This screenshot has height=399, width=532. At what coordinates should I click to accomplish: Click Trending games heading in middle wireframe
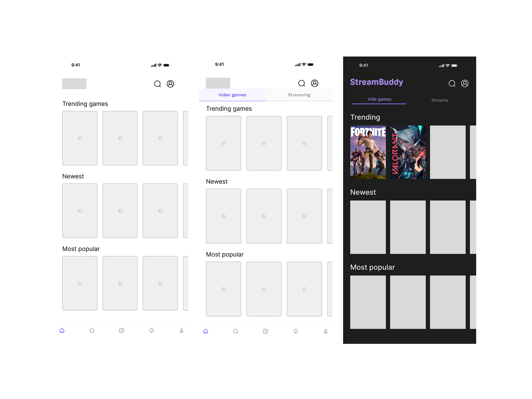pos(229,109)
